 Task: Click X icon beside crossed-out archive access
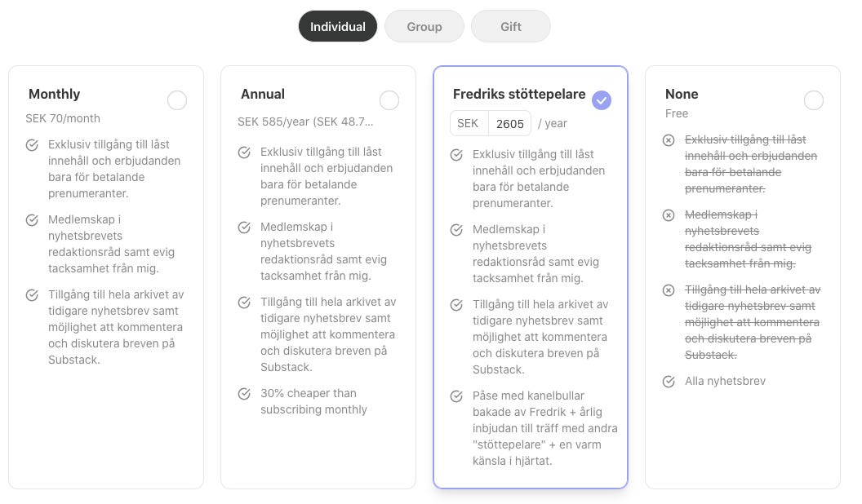[669, 290]
